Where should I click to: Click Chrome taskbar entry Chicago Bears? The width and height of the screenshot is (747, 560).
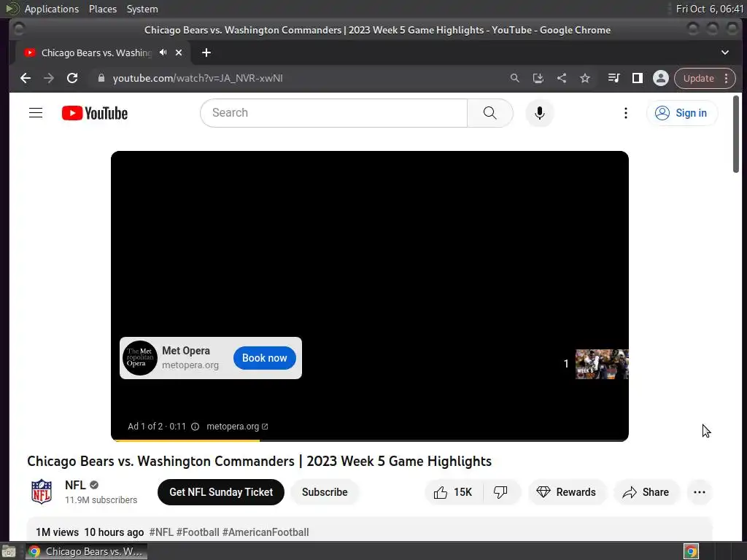(x=86, y=551)
